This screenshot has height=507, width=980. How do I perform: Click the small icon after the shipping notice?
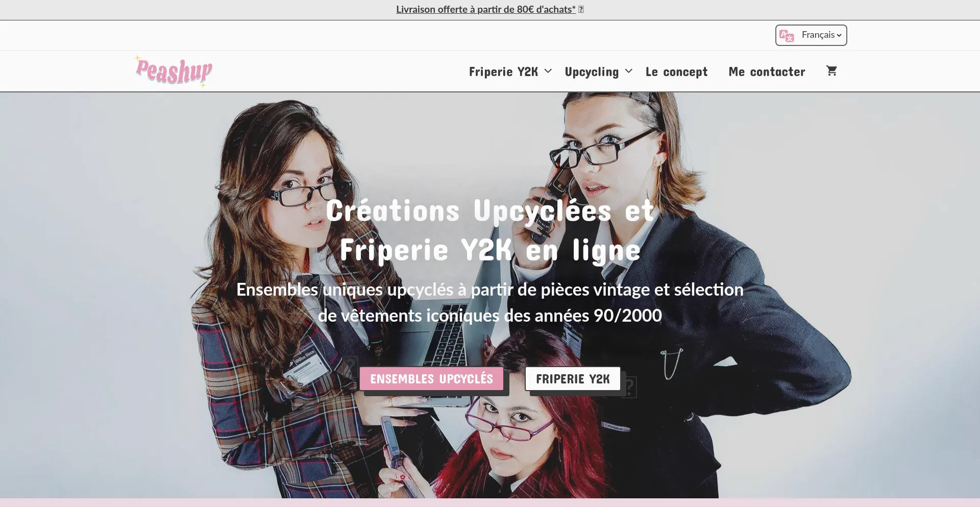[581, 9]
